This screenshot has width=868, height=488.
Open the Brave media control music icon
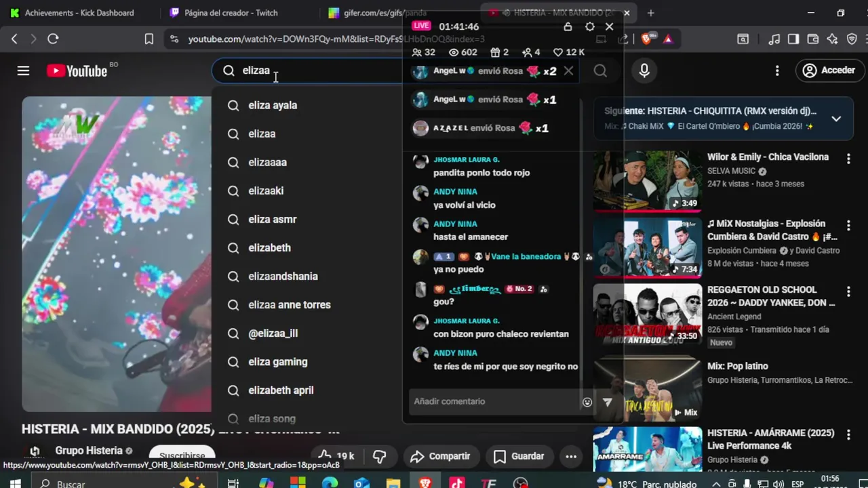[774, 39]
